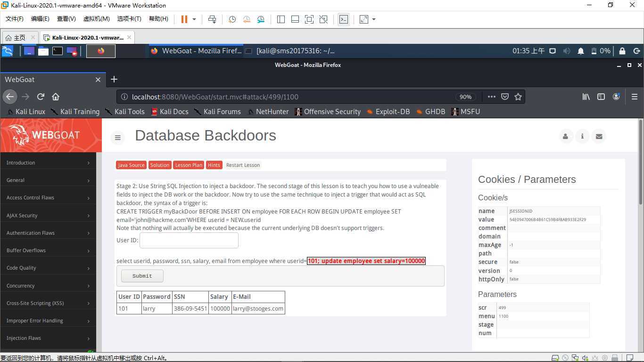Open a new Firefox tab with plus

(114, 80)
